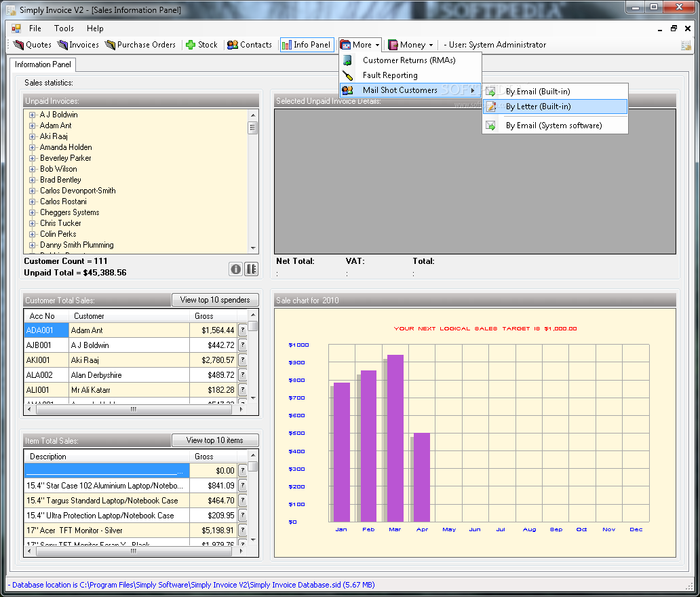700x597 pixels.
Task: Click the app icon in the menu bar
Action: [x=16, y=28]
